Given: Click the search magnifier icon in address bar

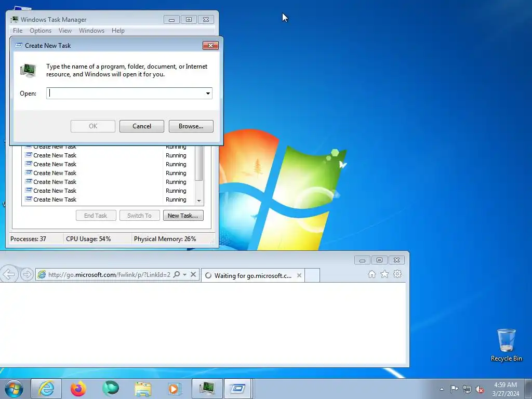Looking at the screenshot, I should 177,274.
